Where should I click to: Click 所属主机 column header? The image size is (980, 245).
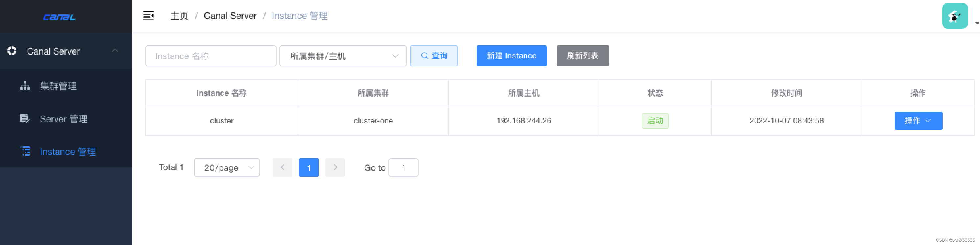pyautogui.click(x=524, y=93)
